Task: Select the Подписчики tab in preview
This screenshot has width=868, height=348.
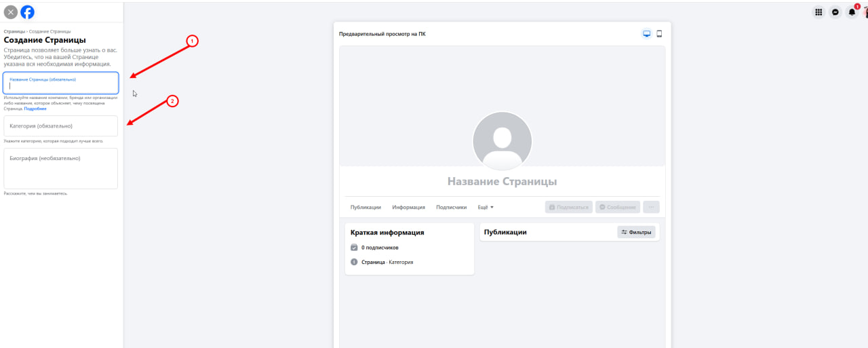Action: (452, 208)
